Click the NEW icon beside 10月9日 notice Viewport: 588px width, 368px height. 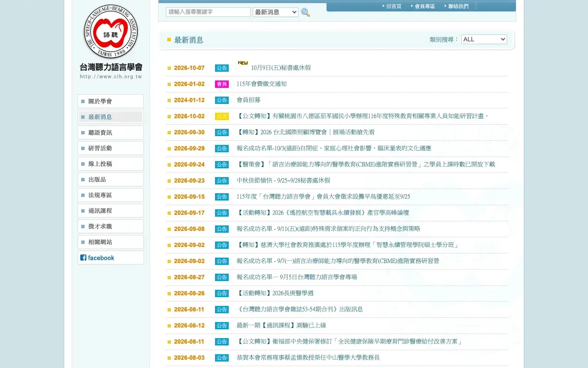(x=243, y=63)
